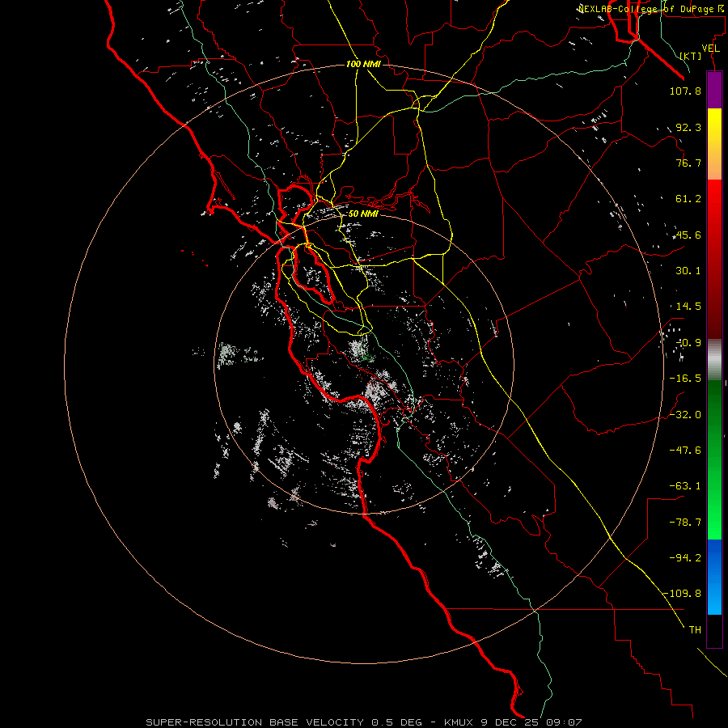728x728 pixels.
Task: Click the -0.9 velocity legend value
Action: (x=688, y=343)
